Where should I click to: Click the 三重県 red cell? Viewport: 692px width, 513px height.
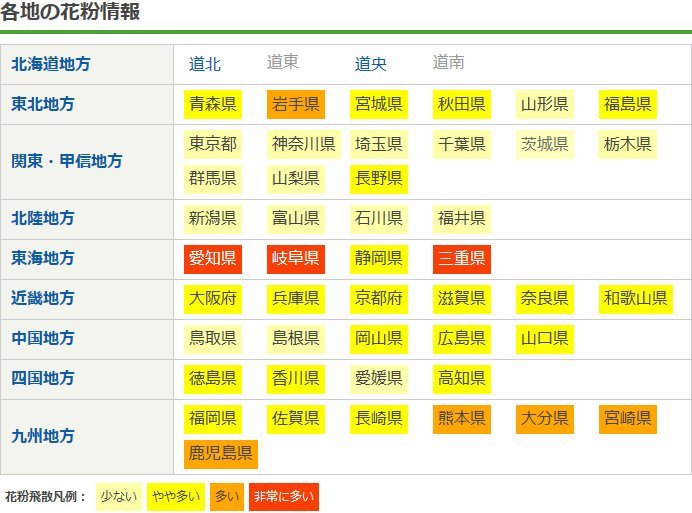tap(462, 258)
